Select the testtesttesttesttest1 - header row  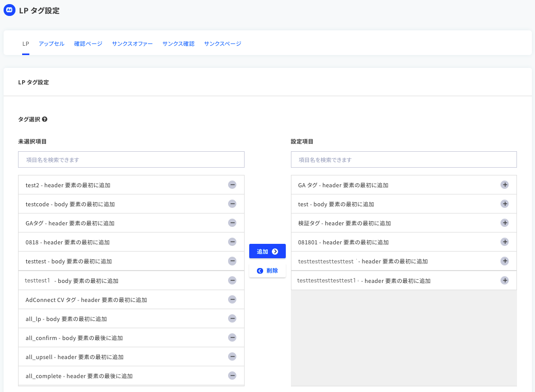pyautogui.click(x=404, y=280)
